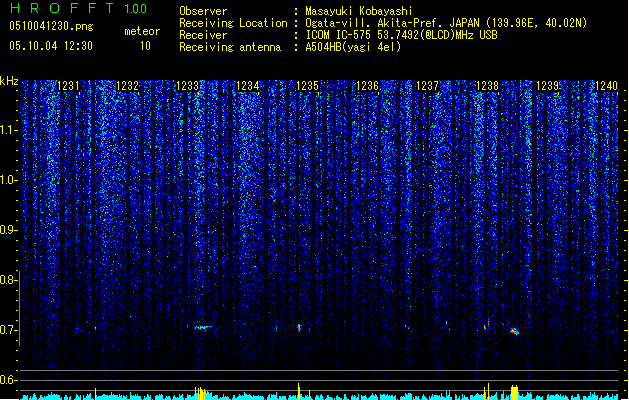Image resolution: width=629 pixels, height=400 pixels.
Task: Click the wide yellow detection bar before 1239
Action: [514, 392]
